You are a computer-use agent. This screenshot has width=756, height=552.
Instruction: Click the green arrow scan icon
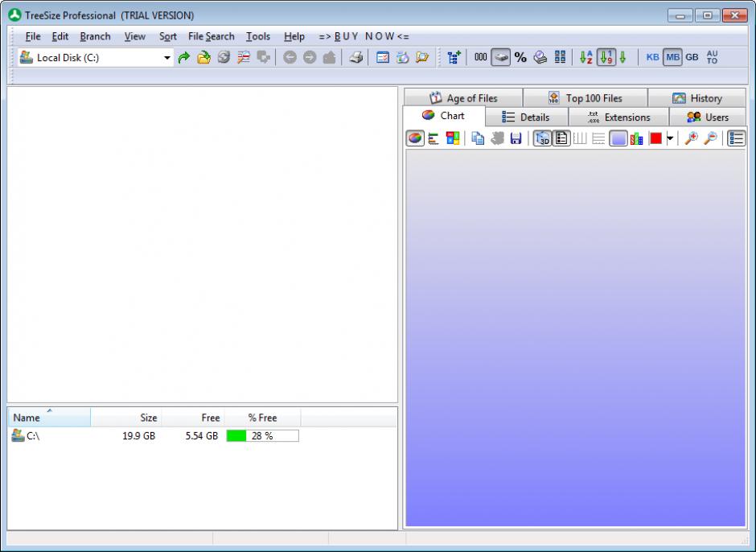(183, 58)
